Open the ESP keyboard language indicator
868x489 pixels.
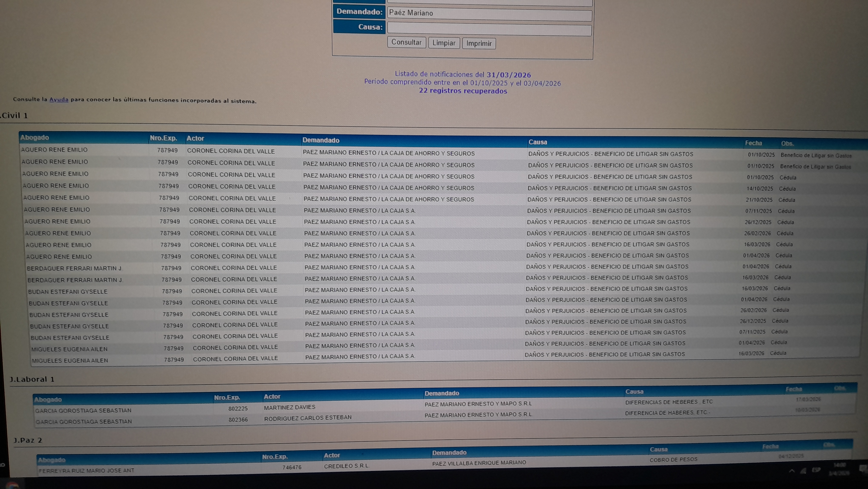(816, 470)
